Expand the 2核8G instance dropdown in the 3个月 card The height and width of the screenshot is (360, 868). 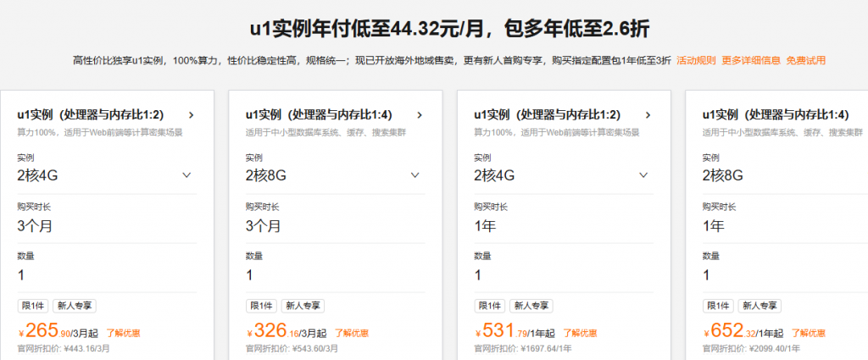[x=415, y=175]
